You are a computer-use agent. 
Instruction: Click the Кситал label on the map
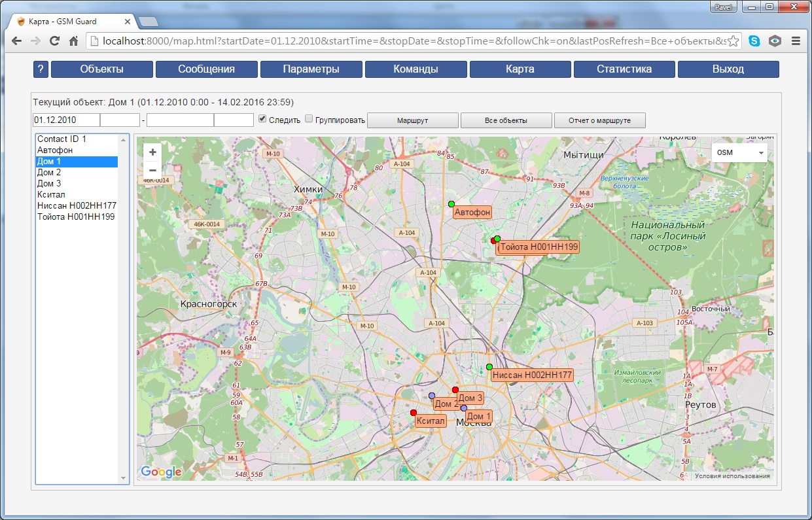point(431,421)
